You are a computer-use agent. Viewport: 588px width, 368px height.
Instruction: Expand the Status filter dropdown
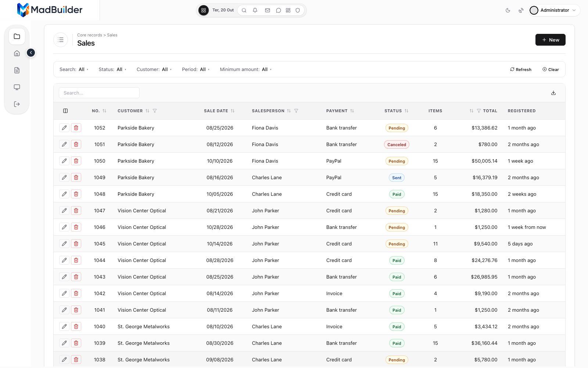112,69
